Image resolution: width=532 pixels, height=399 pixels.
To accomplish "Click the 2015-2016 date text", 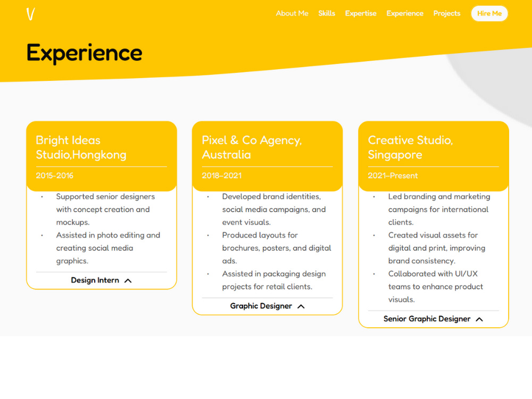I will coord(55,176).
